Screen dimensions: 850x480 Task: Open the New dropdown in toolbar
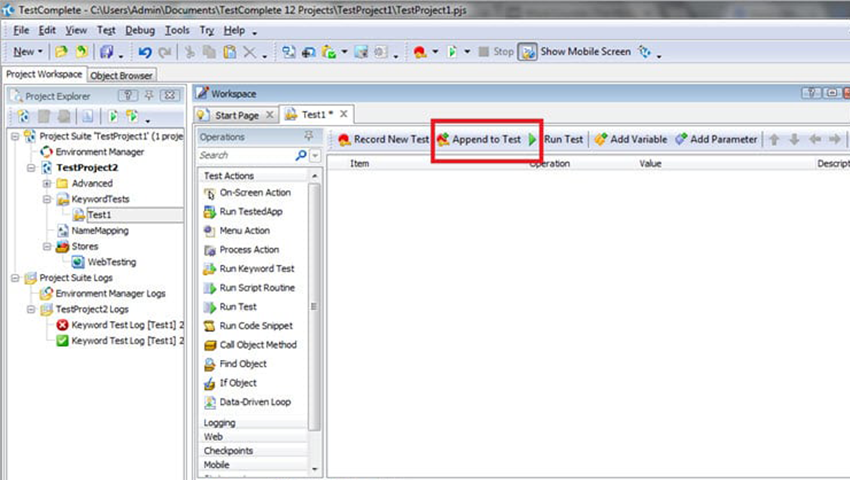point(27,51)
